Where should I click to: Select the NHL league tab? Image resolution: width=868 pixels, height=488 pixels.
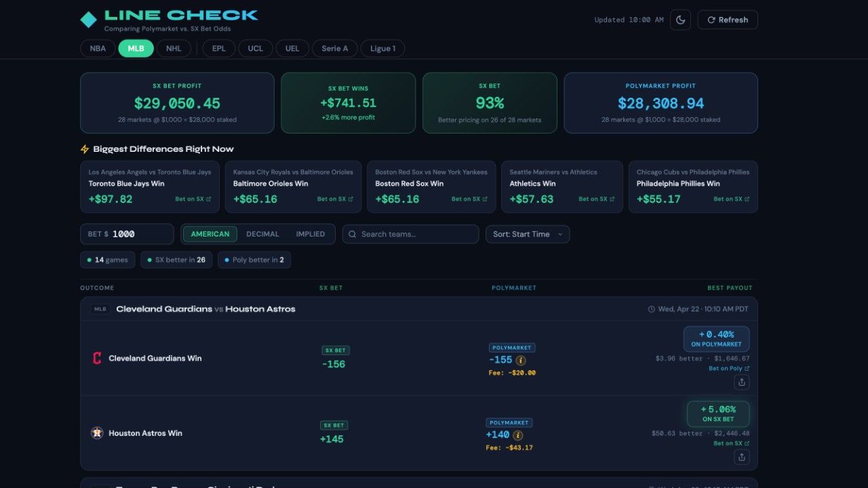174,48
